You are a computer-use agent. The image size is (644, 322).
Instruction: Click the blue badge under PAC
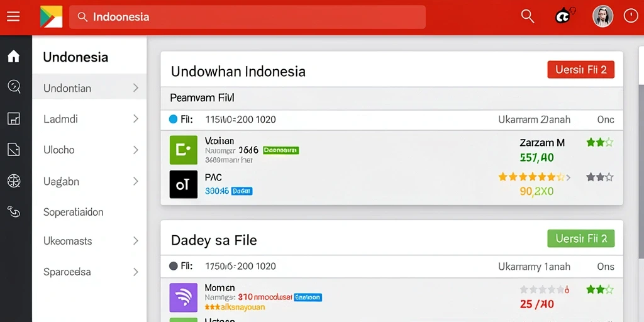point(242,191)
